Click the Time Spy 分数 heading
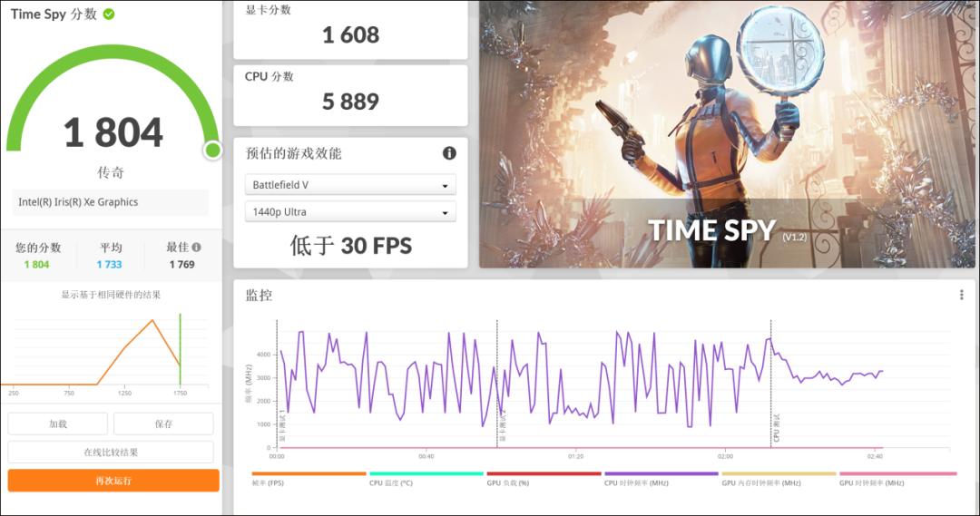Screen dimensions: 980x516 pos(54,14)
